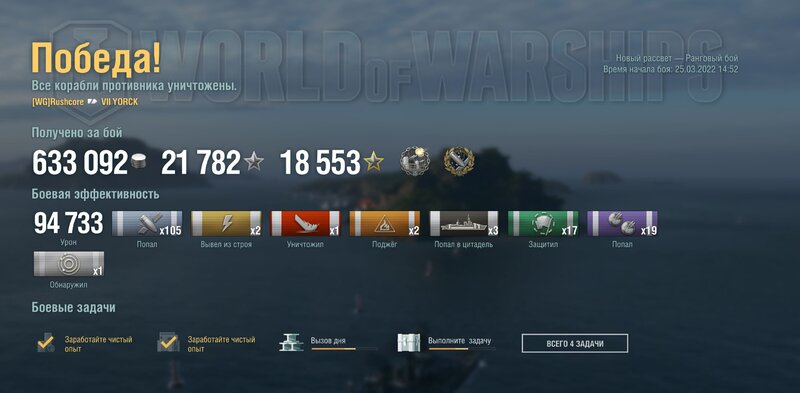
Task: Click the Вызов дня progress bar
Action: (344, 349)
